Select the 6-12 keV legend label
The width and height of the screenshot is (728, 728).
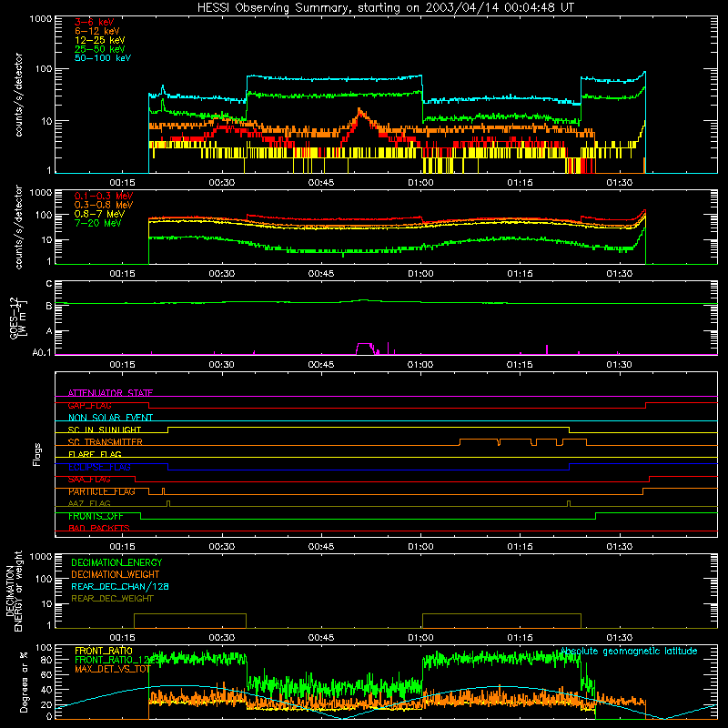click(x=97, y=31)
